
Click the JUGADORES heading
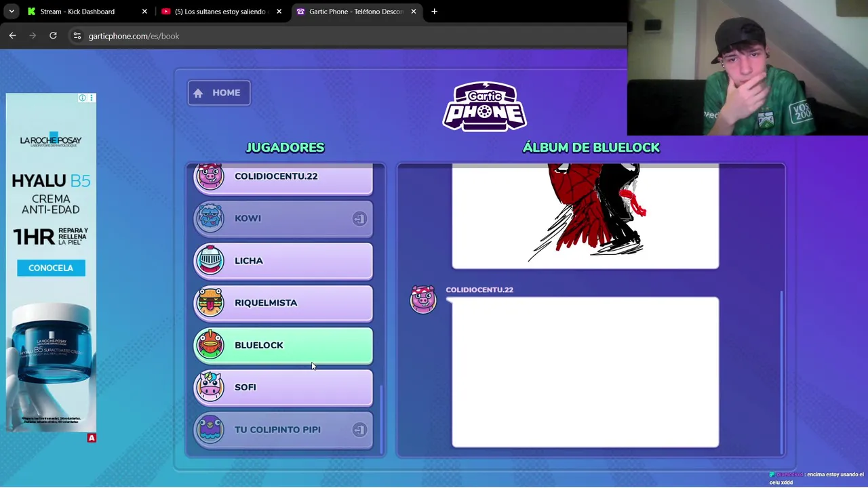[285, 148]
